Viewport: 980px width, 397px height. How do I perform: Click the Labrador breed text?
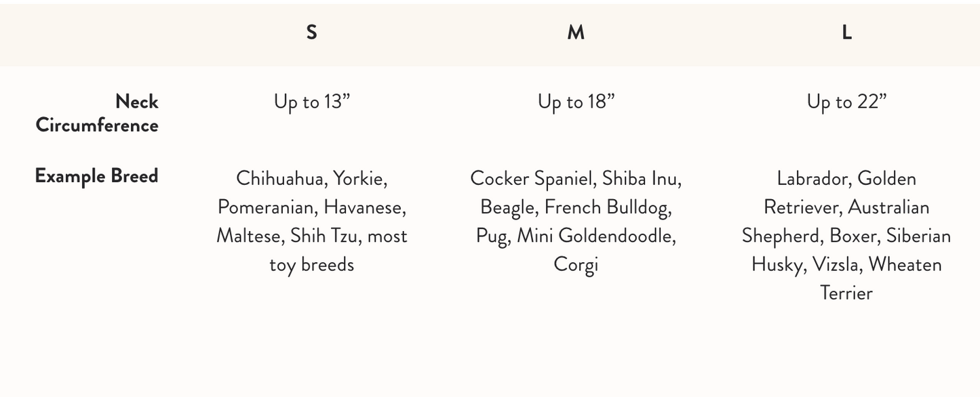(812, 179)
